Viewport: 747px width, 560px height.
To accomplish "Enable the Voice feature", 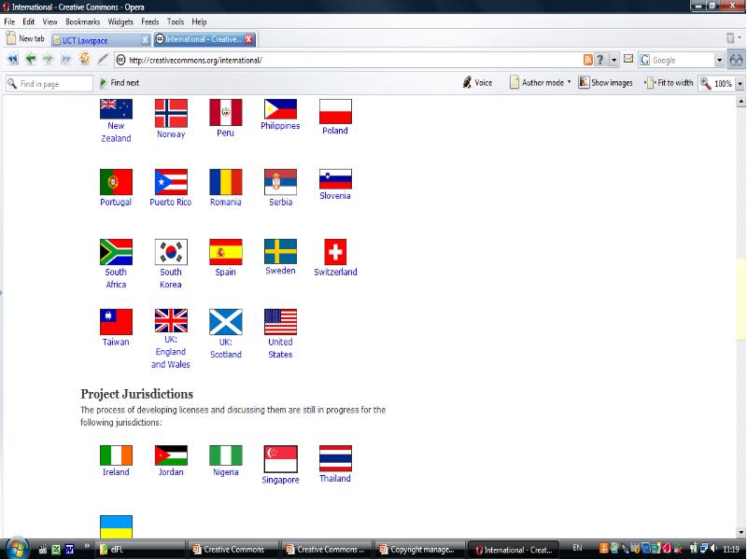I will (477, 83).
